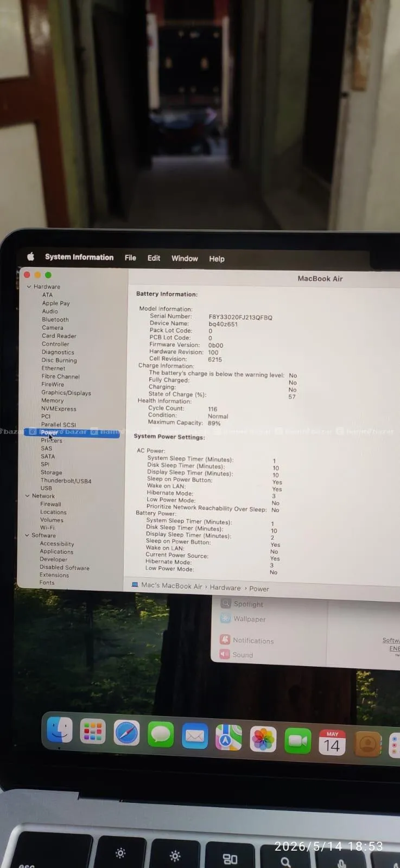The width and height of the screenshot is (400, 868).
Task: Select Extensions under Software
Action: 54,575
